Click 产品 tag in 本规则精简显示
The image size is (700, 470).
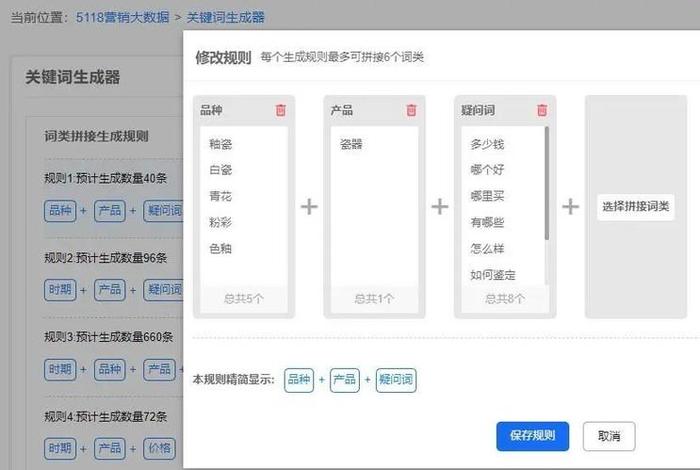pos(345,380)
